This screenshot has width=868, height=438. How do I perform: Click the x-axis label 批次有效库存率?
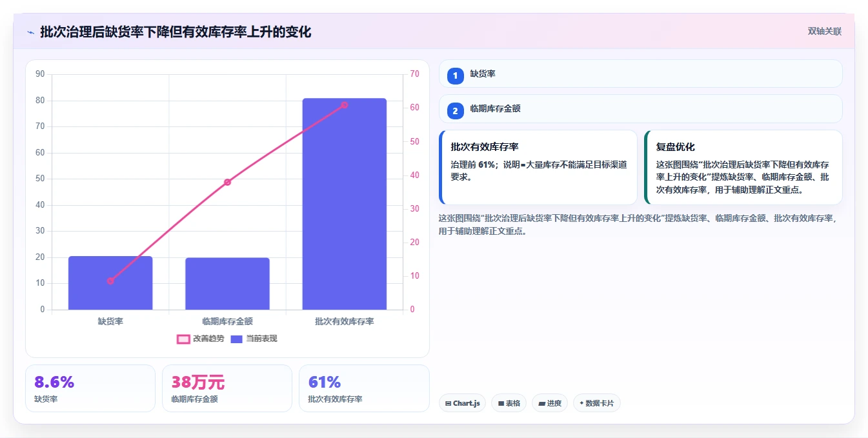[x=344, y=321]
